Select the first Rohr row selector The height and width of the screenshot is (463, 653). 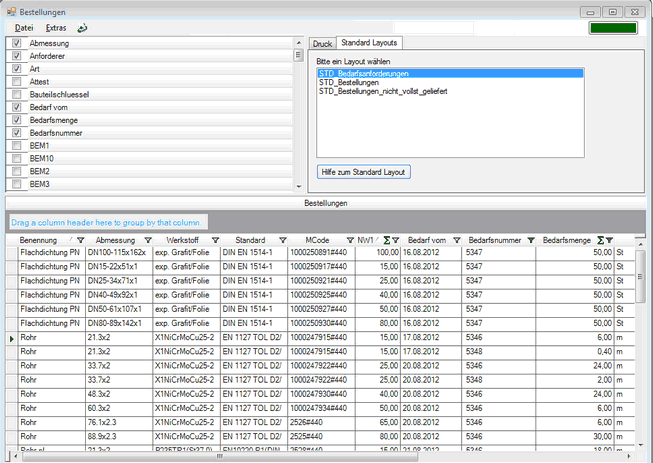coord(10,339)
